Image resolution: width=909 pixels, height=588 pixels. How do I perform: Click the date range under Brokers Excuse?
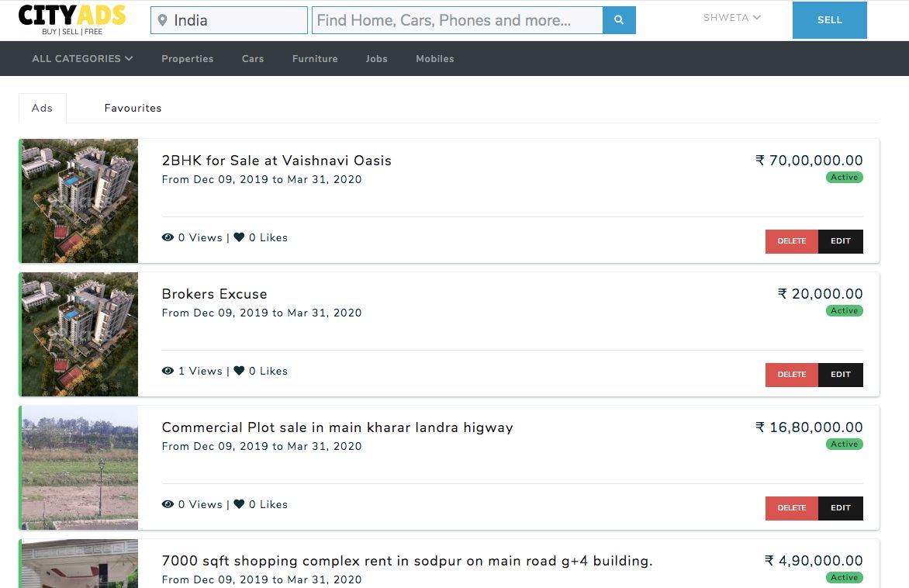261,313
